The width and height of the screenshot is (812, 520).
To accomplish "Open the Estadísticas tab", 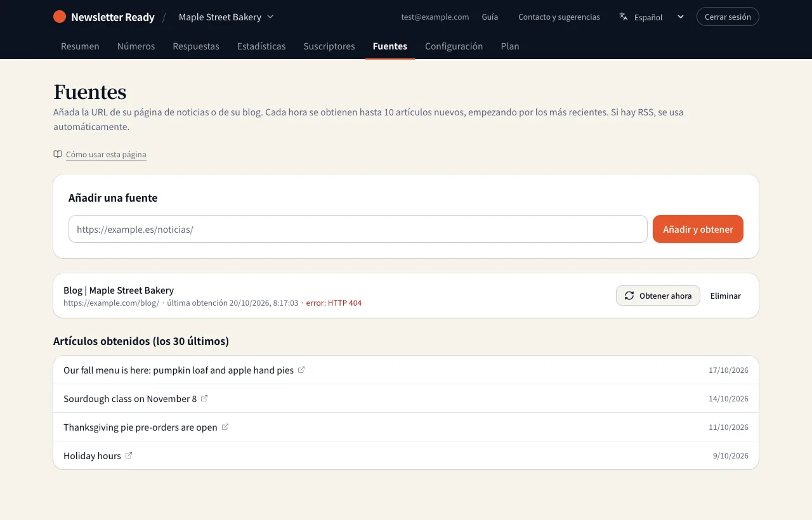I will click(x=261, y=46).
